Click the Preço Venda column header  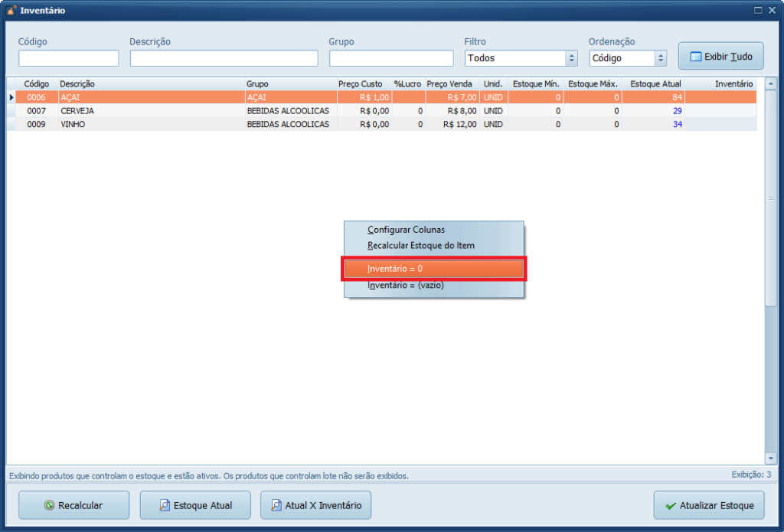point(449,83)
